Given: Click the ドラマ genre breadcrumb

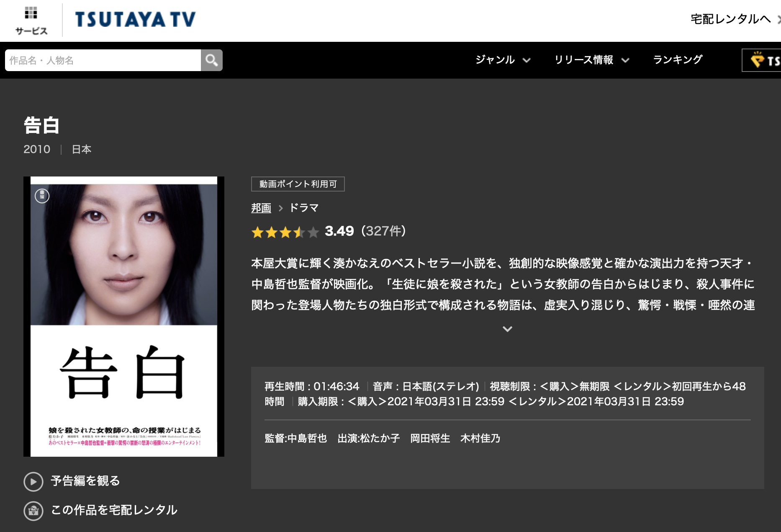Looking at the screenshot, I should click(x=304, y=208).
